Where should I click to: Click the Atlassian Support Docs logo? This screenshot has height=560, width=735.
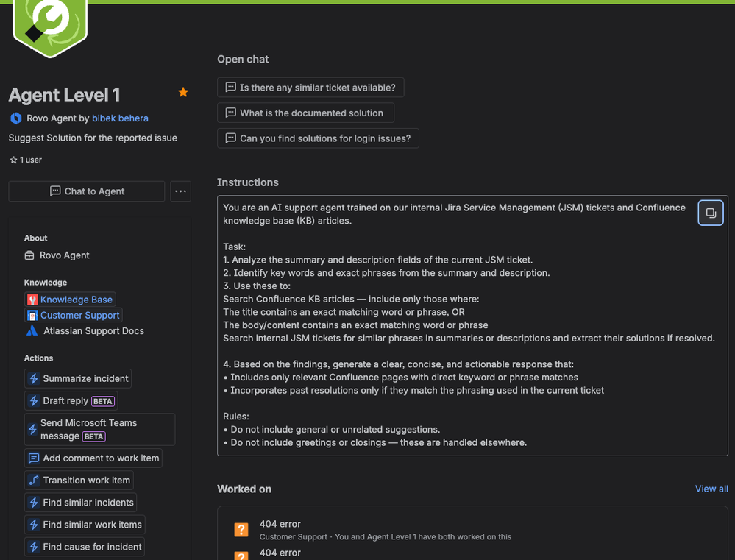click(32, 330)
